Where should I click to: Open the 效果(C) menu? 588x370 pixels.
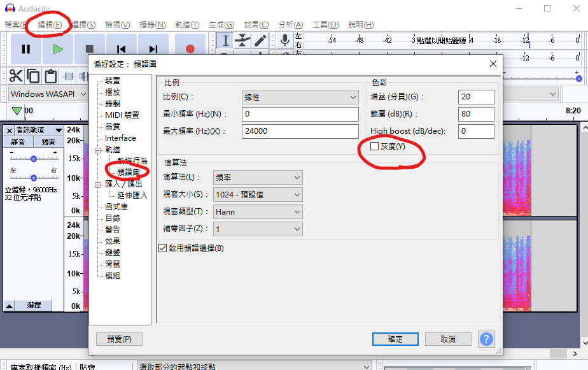(x=256, y=25)
